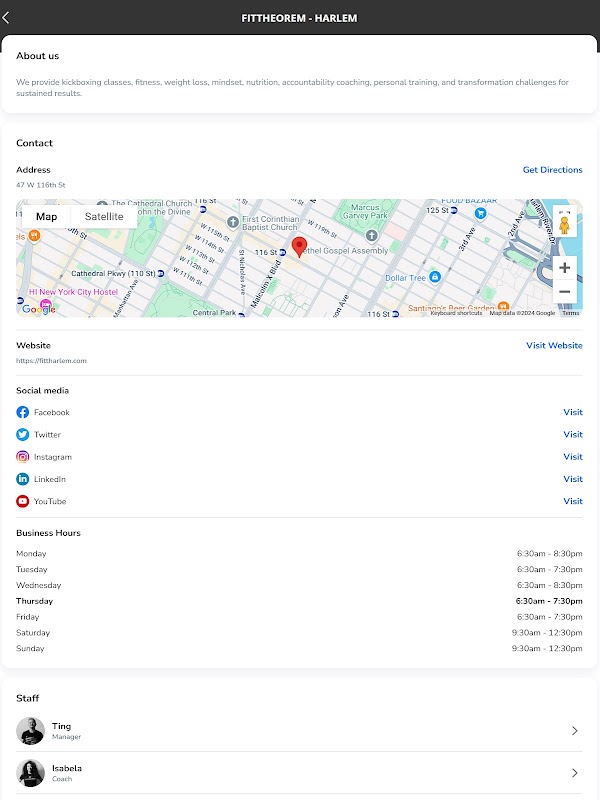Open Ting staff details chevron
Viewport: 600px width, 800px height.
(574, 731)
